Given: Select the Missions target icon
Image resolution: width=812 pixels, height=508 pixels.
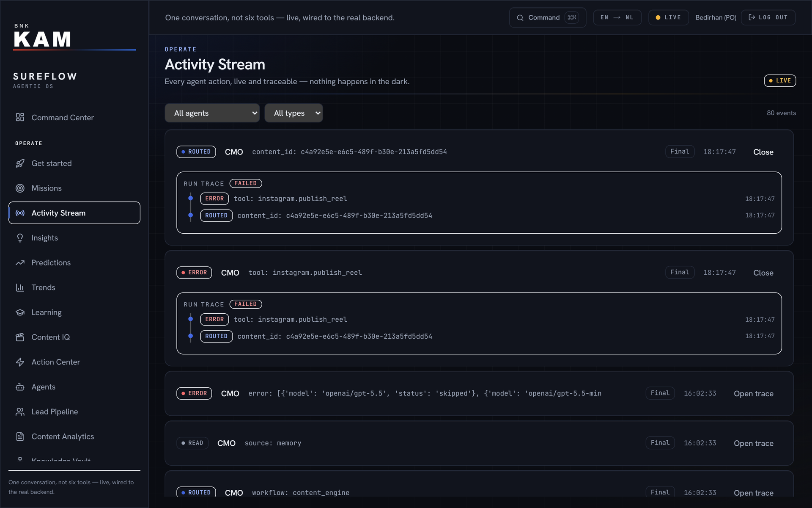Looking at the screenshot, I should point(20,188).
